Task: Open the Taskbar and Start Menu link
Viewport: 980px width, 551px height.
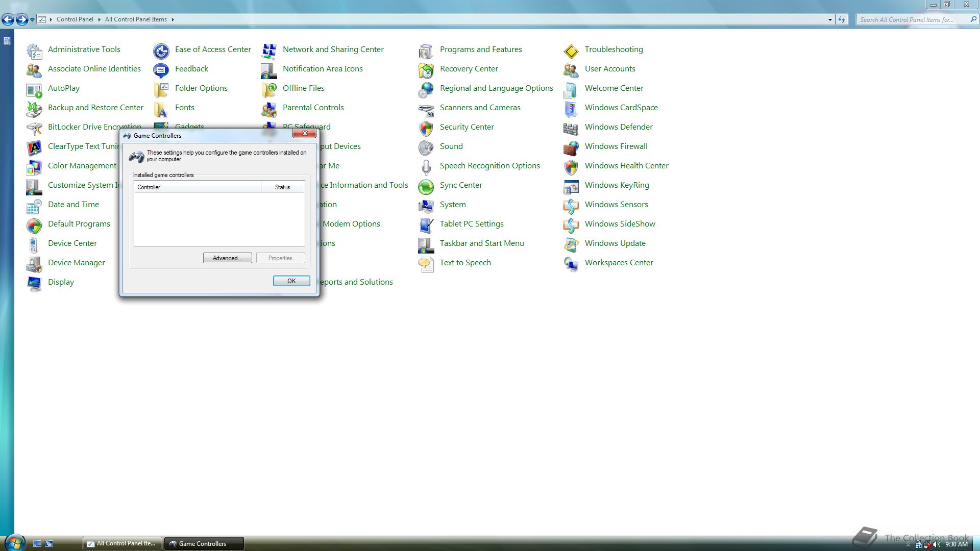Action: (482, 243)
